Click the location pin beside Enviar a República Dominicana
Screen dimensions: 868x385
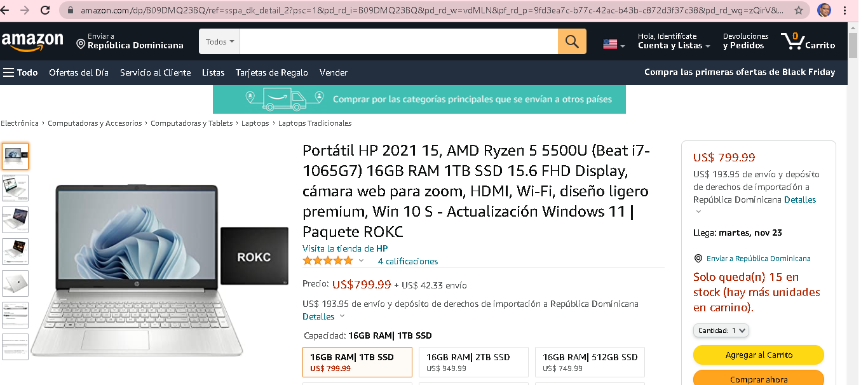tap(698, 259)
